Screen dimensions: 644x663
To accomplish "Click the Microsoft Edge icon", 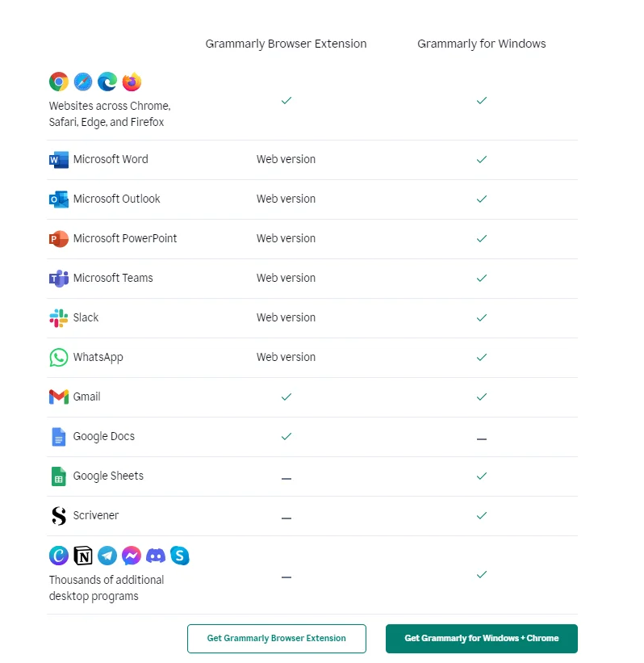I will [x=107, y=82].
